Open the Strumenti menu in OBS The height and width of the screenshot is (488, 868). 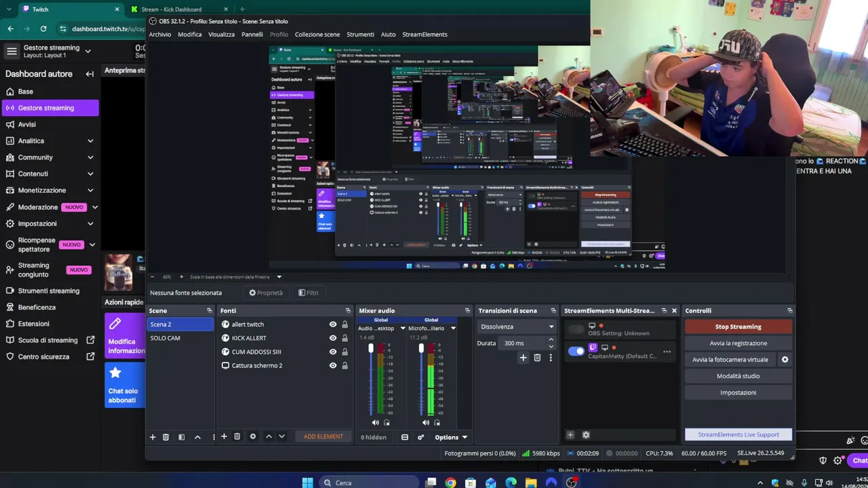[x=360, y=35]
